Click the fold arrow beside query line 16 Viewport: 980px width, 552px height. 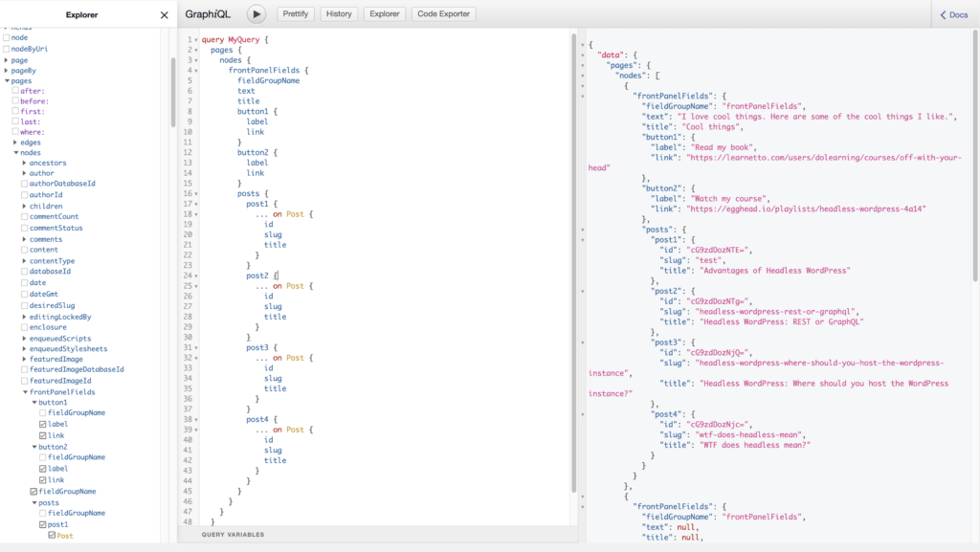[196, 194]
